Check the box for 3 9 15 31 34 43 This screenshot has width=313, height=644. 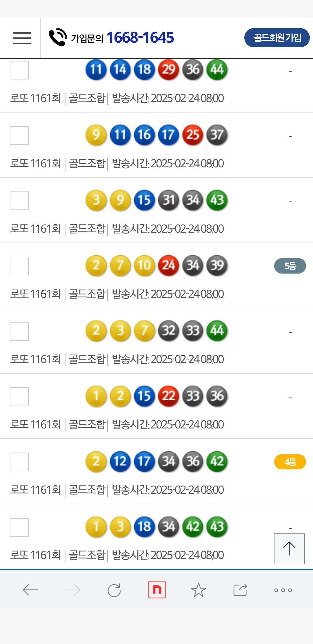19,200
